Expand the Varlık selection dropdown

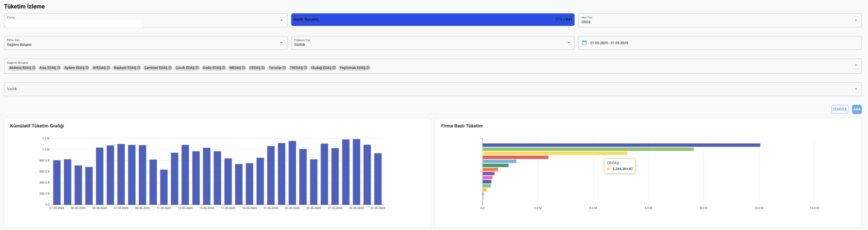[855, 89]
